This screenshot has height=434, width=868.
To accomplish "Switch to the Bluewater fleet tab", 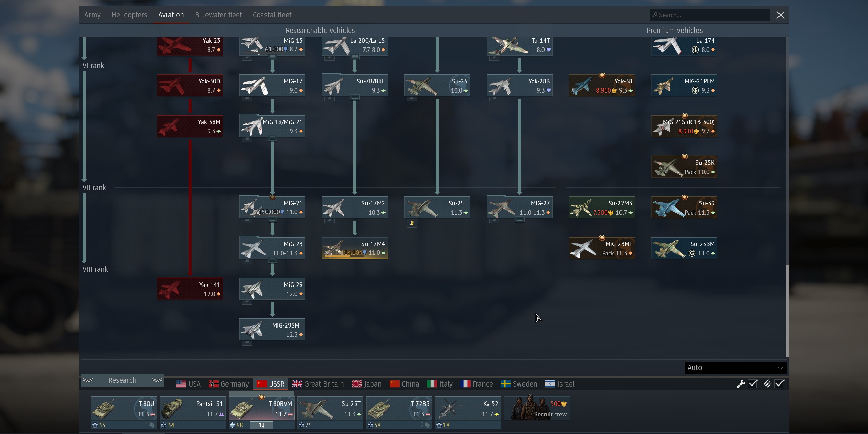I will [x=218, y=15].
